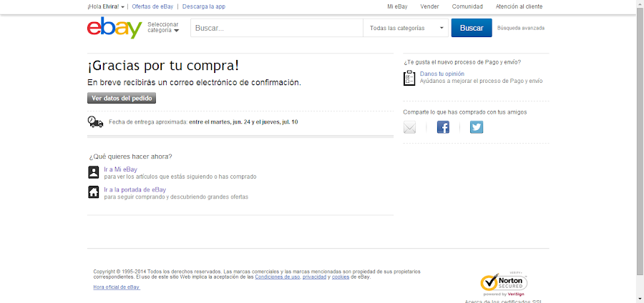Image resolution: width=644 pixels, height=303 pixels.
Task: Open Mi eBay in top navigation
Action: click(x=397, y=6)
